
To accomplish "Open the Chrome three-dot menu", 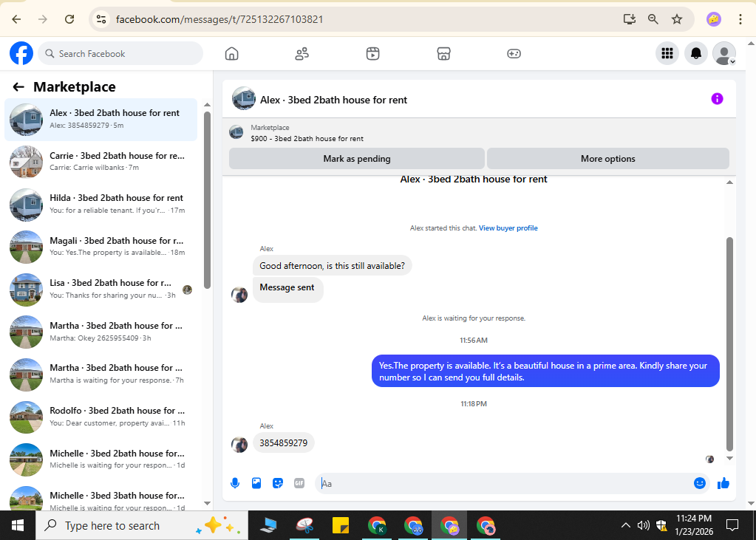I will pyautogui.click(x=740, y=19).
